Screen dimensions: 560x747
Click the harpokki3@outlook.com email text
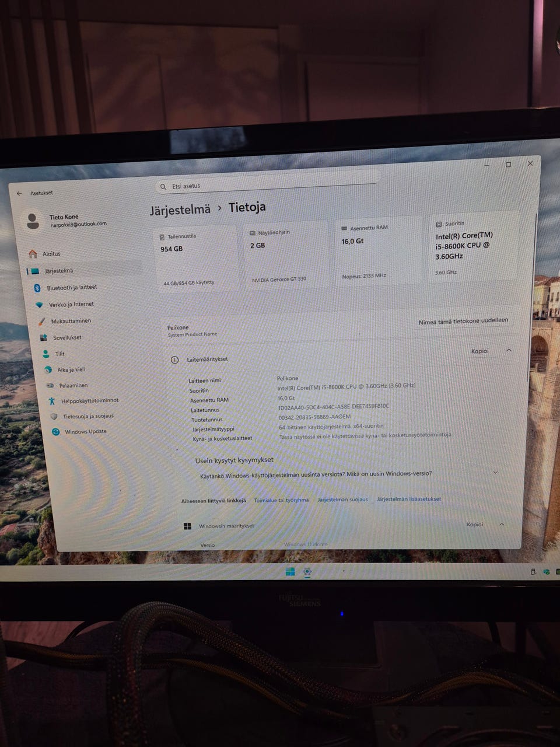coord(79,224)
